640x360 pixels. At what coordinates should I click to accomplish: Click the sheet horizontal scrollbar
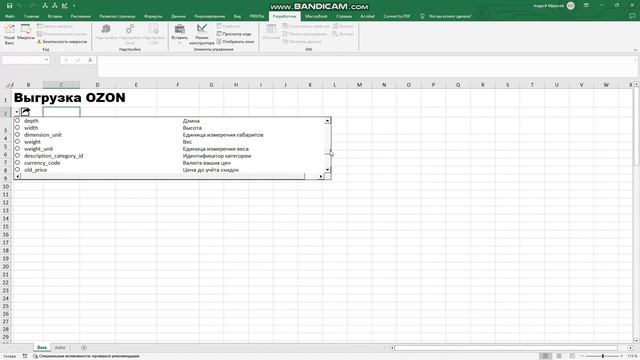point(506,348)
